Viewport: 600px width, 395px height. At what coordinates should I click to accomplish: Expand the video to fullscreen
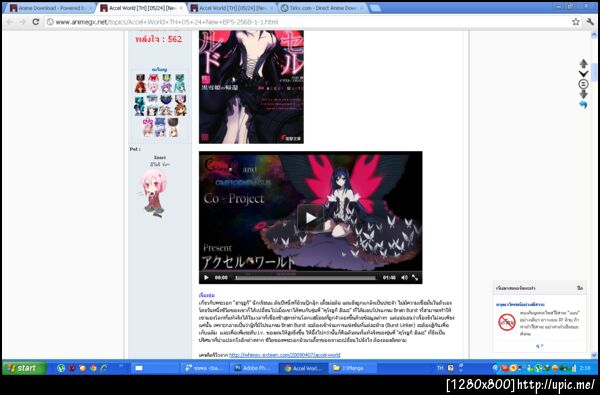[415, 277]
